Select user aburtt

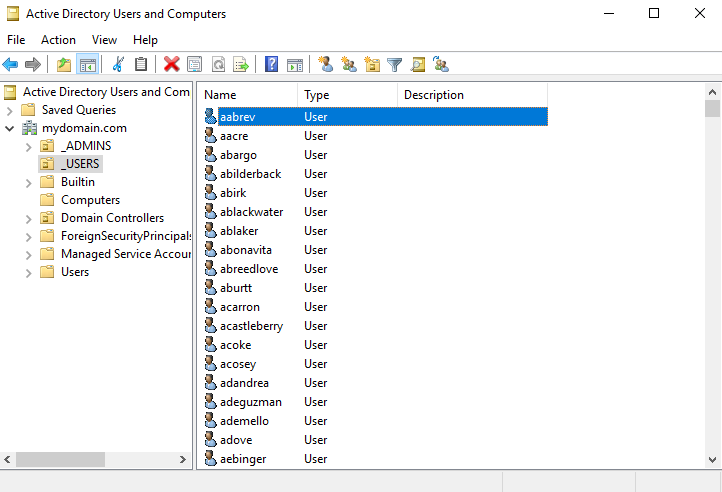click(236, 288)
